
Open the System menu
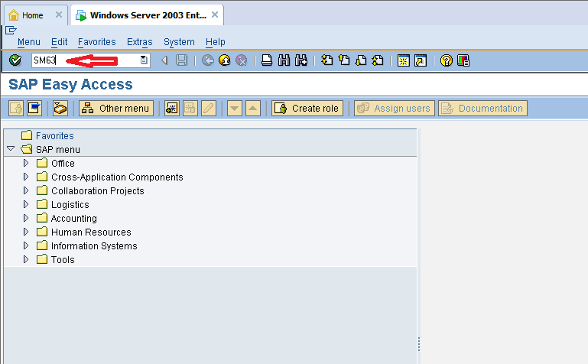point(179,42)
